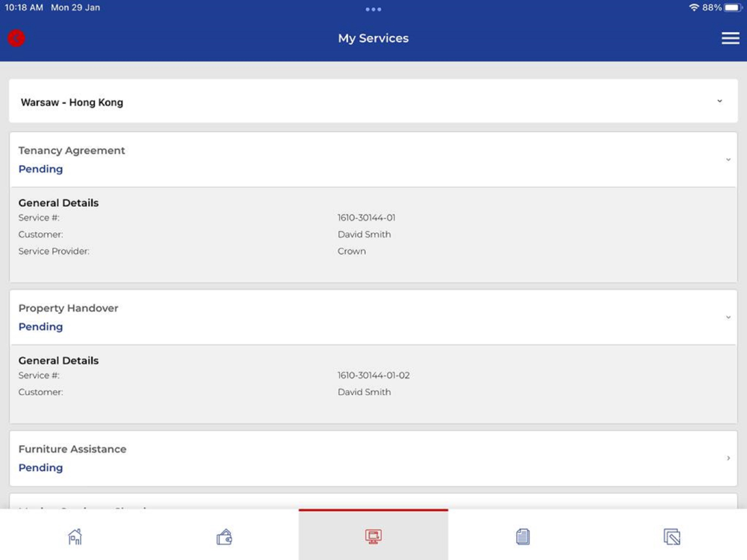Viewport: 747px width, 560px height.
Task: Tap General Details heading in Property Handover
Action: (58, 361)
